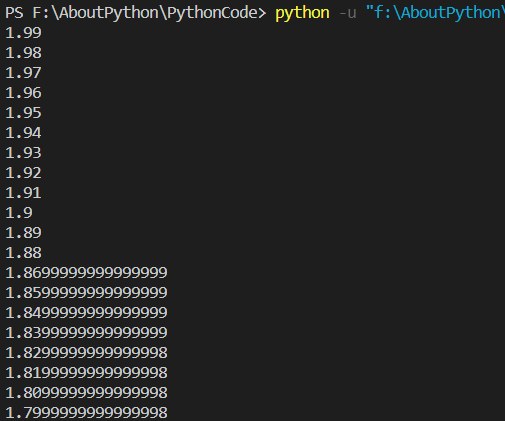
Task: Click the -u flag in the command
Action: 348,13
